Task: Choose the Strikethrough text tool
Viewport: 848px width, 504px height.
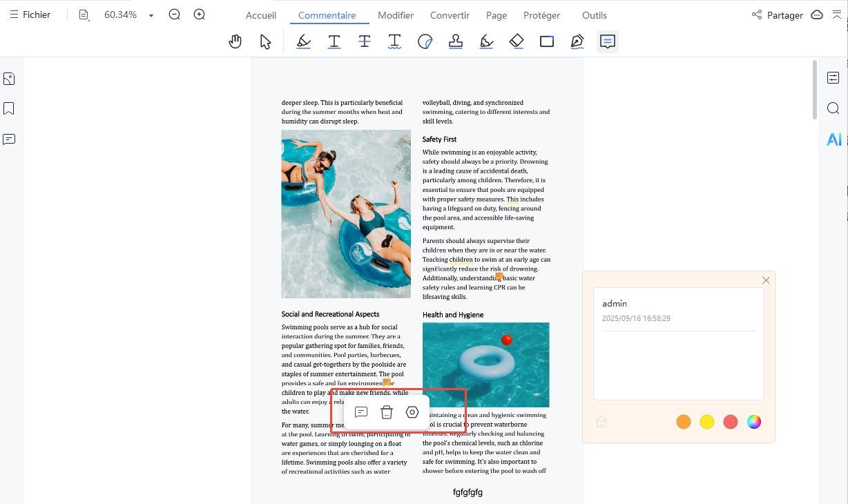Action: 364,42
